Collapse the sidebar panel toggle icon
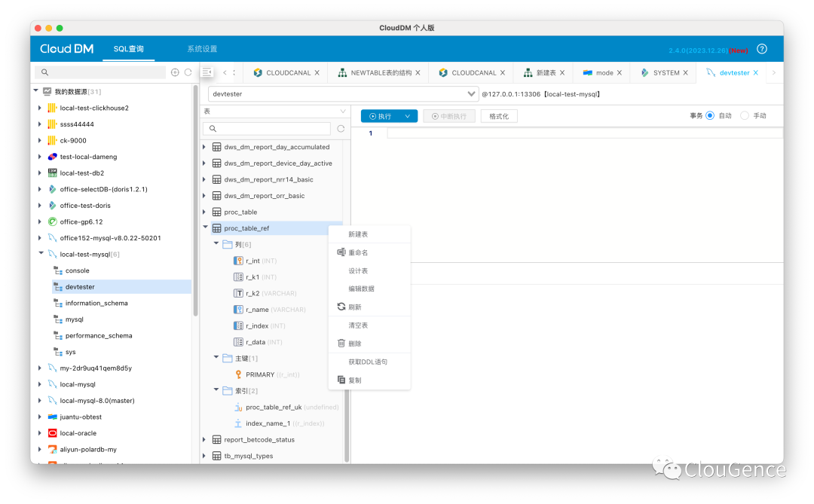Image resolution: width=814 pixels, height=504 pixels. pos(207,72)
